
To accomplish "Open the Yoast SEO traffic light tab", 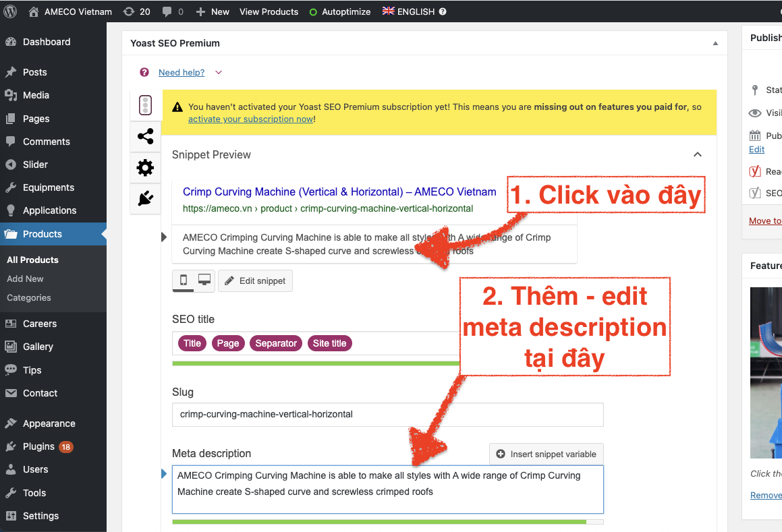I will 145,105.
